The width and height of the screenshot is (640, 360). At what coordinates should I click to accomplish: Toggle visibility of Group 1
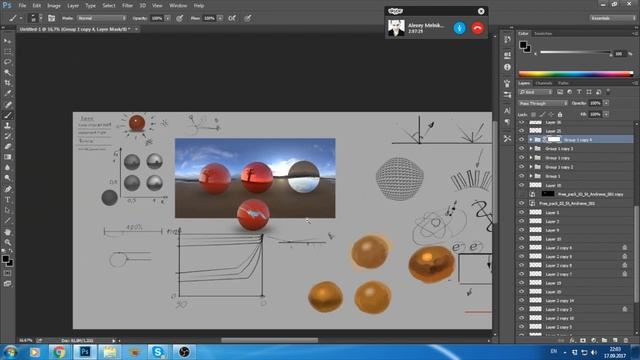click(522, 176)
